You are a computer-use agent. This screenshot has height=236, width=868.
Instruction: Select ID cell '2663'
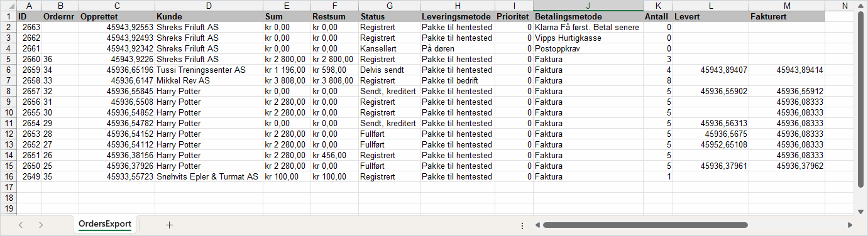pos(29,27)
